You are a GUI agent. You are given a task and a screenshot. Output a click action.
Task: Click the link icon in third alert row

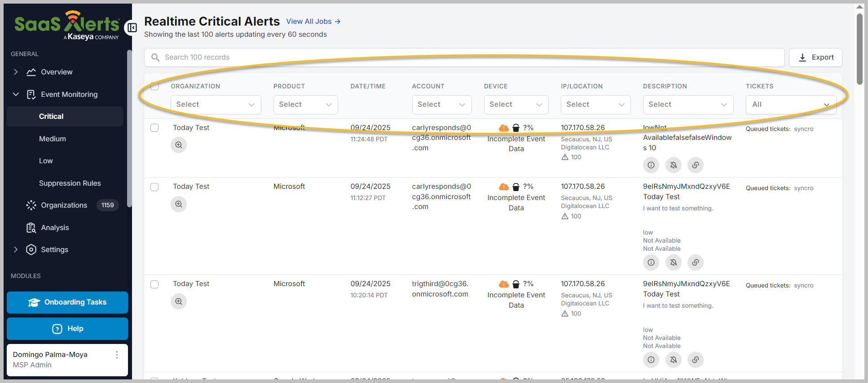pos(695,360)
